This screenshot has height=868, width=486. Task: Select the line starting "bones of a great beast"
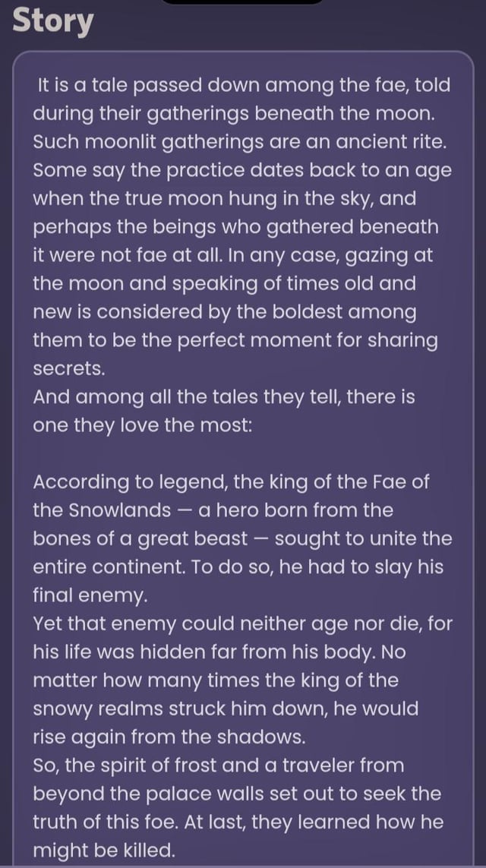coord(241,539)
